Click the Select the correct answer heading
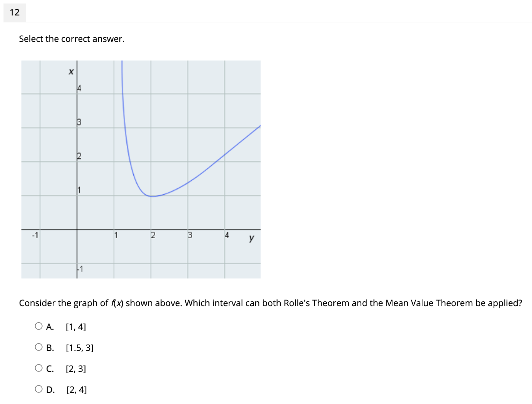Screen dimensions: 532x404 [71, 39]
